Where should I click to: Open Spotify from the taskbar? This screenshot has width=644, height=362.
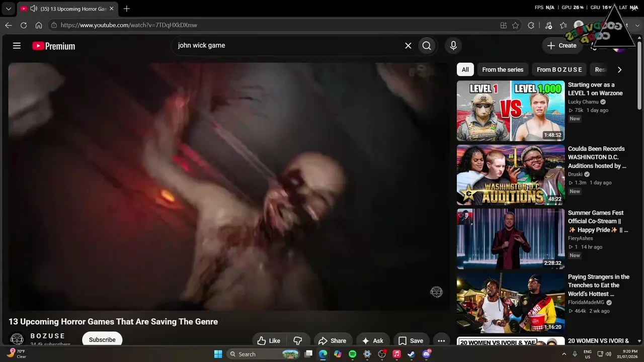(352, 354)
